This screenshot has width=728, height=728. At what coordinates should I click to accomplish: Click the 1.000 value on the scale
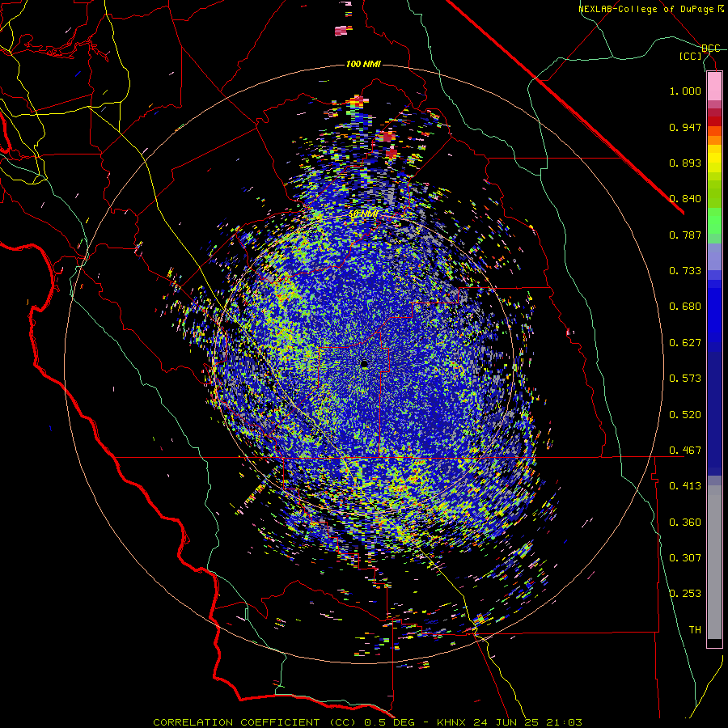pyautogui.click(x=685, y=91)
